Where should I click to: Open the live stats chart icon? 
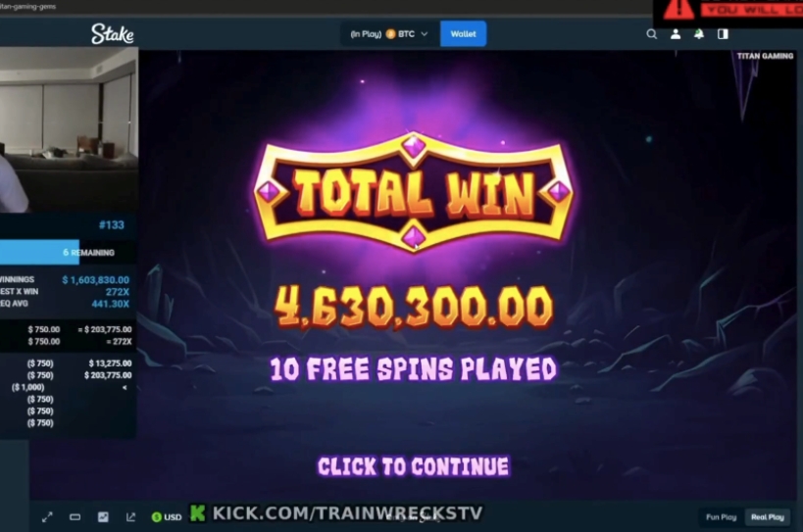103,517
